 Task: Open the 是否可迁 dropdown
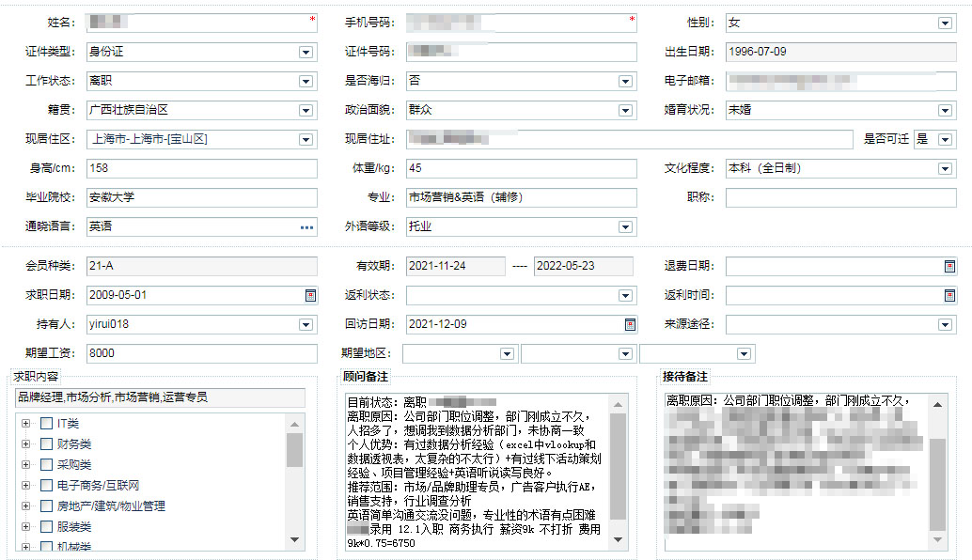945,140
